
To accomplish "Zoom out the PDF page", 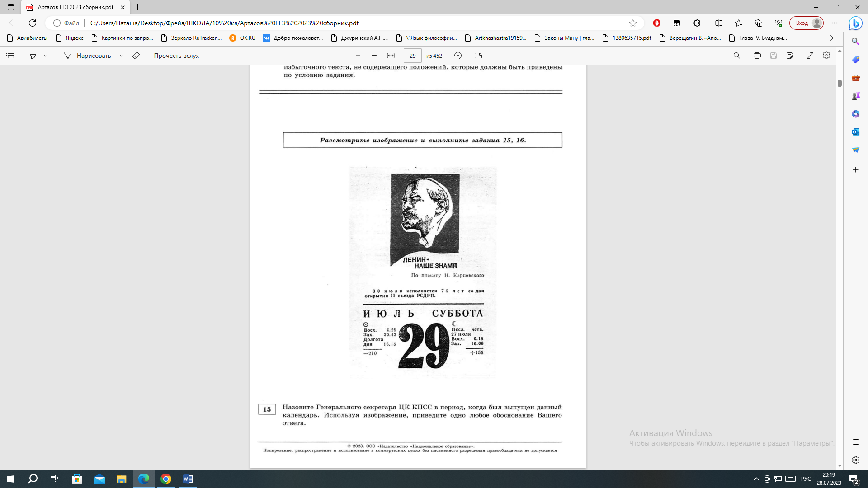I will (x=358, y=56).
